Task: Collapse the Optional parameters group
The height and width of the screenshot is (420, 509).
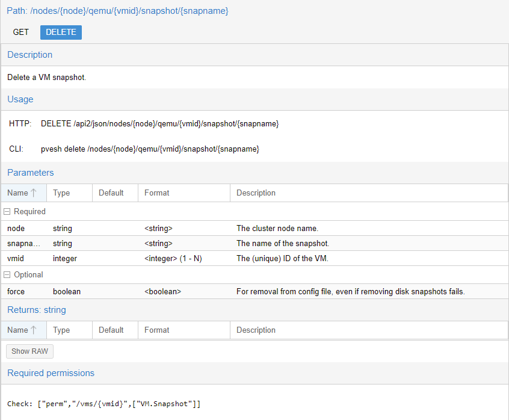Action: click(7, 275)
